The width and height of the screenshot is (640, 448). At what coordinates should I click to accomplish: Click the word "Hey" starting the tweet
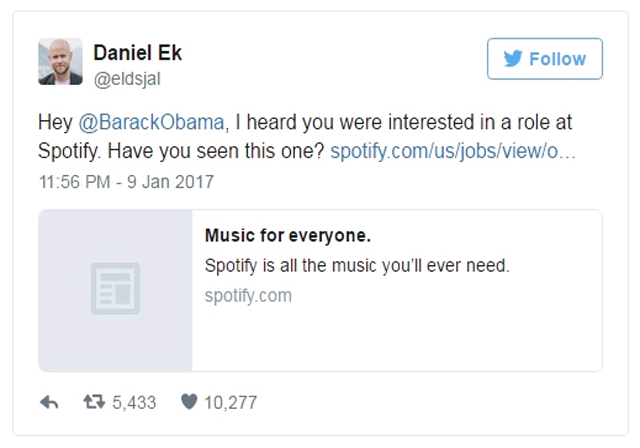53,122
